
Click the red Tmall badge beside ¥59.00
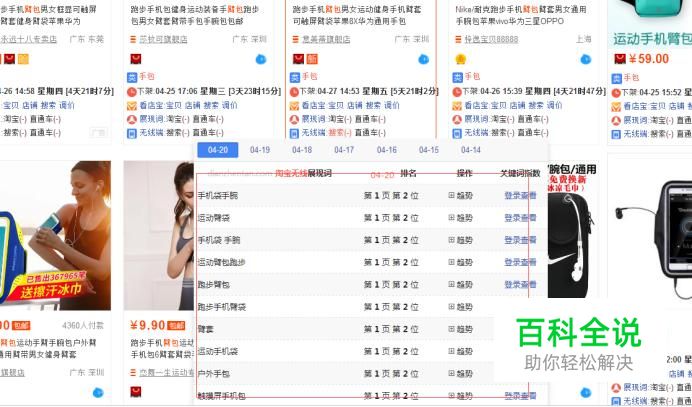(620, 59)
